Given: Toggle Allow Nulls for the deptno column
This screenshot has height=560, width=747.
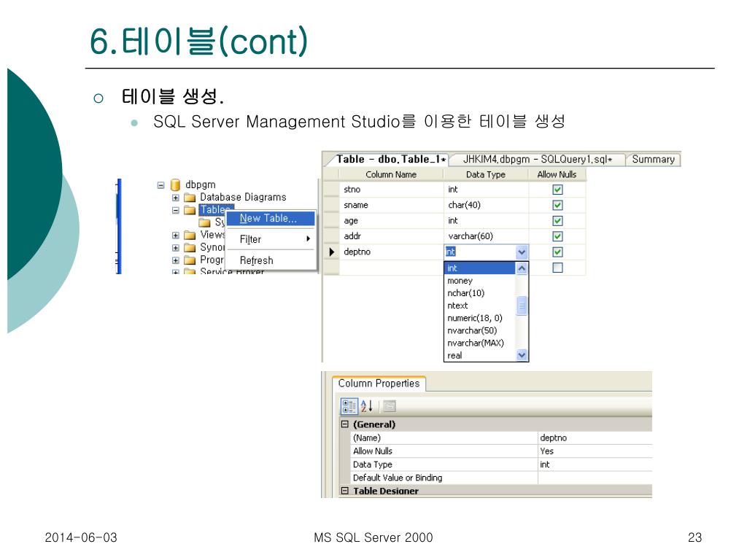Looking at the screenshot, I should tap(557, 252).
